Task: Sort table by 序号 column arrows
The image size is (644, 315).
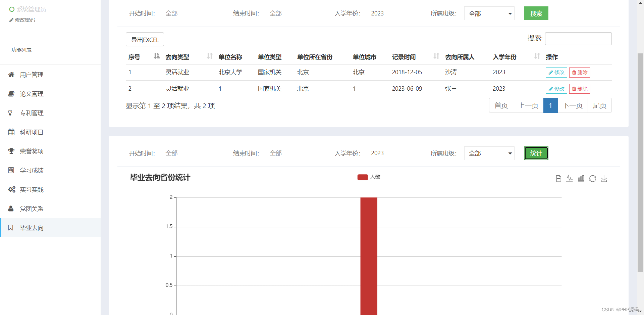Action: point(157,56)
